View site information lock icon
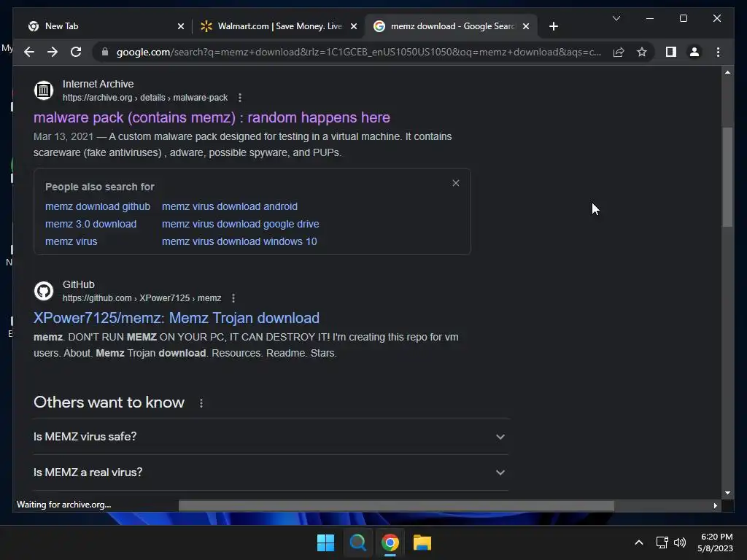The image size is (747, 560). click(x=105, y=52)
